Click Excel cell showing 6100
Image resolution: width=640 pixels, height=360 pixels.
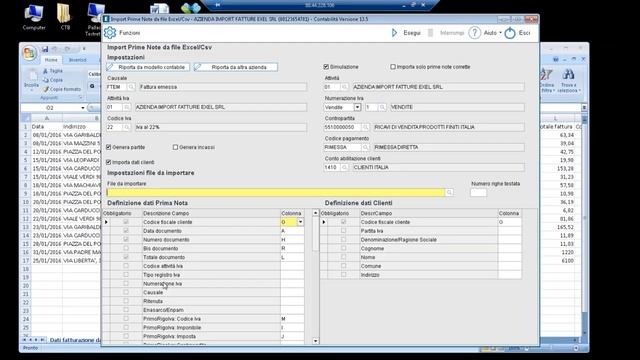click(x=558, y=260)
